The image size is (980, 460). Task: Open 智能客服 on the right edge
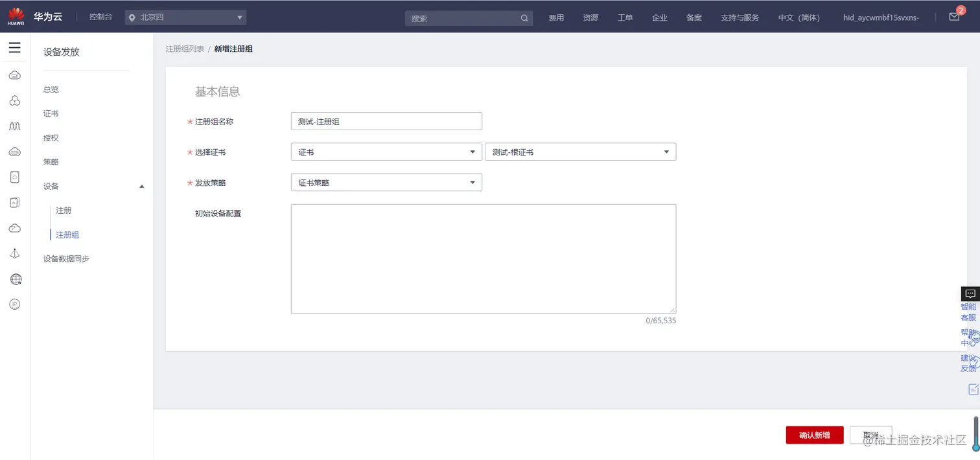968,312
